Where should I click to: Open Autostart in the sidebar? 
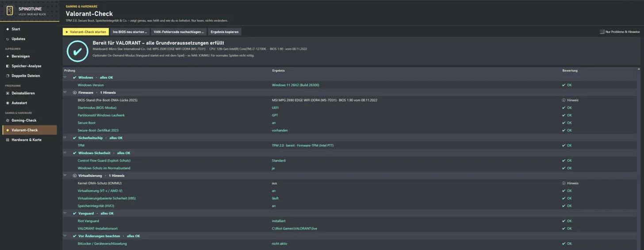[x=30, y=103]
